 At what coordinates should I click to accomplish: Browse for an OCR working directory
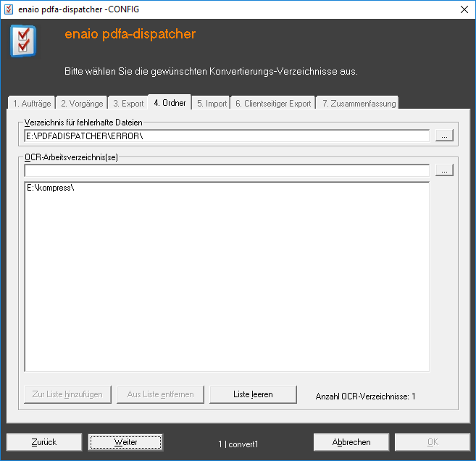[x=445, y=170]
